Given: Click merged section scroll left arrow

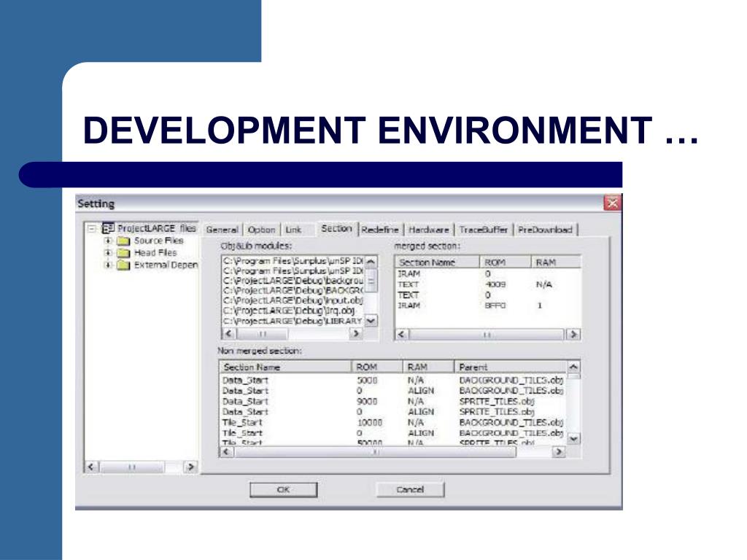Looking at the screenshot, I should coord(402,334).
